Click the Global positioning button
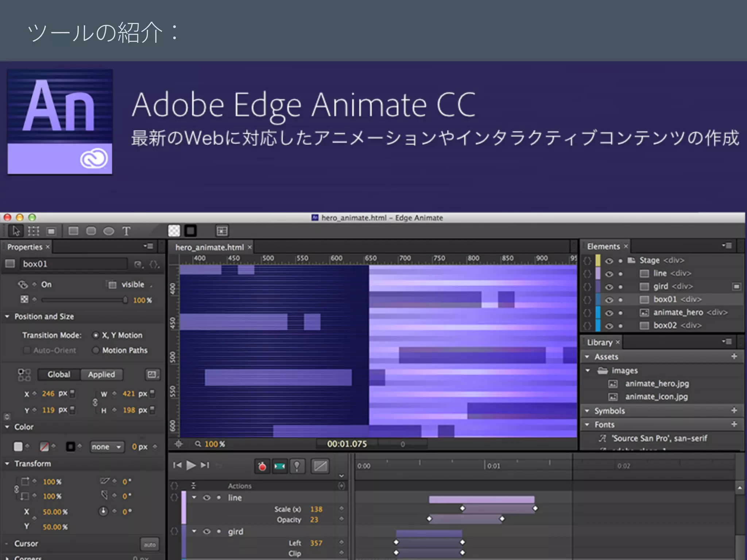Image resolution: width=747 pixels, height=560 pixels. (x=59, y=374)
